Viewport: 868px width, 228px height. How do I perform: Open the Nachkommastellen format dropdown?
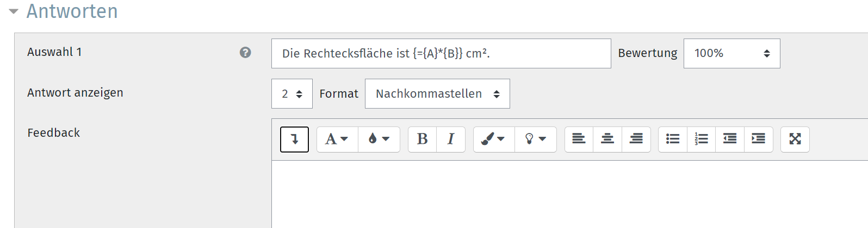437,93
